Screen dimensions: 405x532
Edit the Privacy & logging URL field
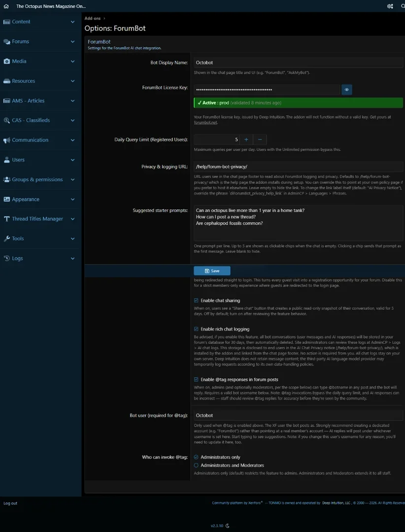click(299, 166)
